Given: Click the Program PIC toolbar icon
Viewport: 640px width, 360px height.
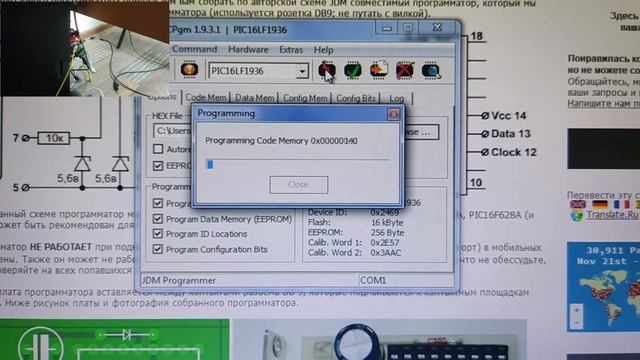Looking at the screenshot, I should pos(327,70).
